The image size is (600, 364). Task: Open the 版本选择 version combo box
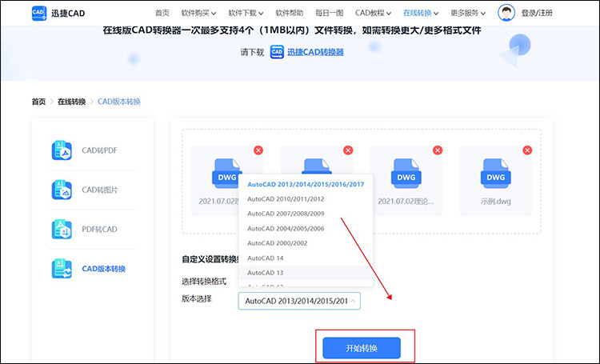click(x=299, y=301)
